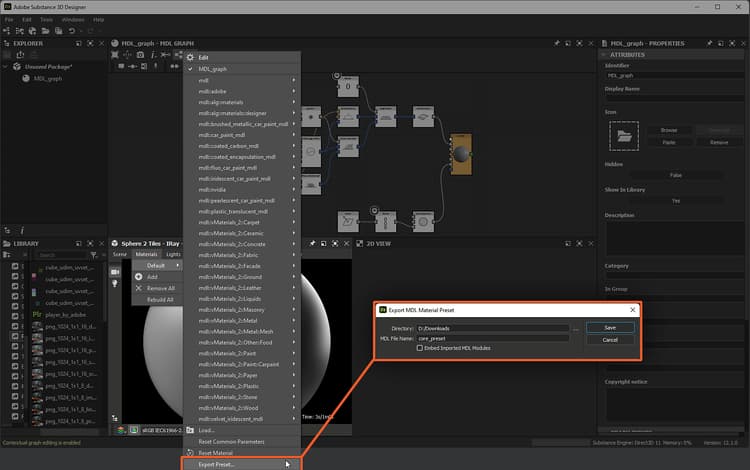
Task: Expand the mdl::nvidia submenu
Action: [x=242, y=190]
